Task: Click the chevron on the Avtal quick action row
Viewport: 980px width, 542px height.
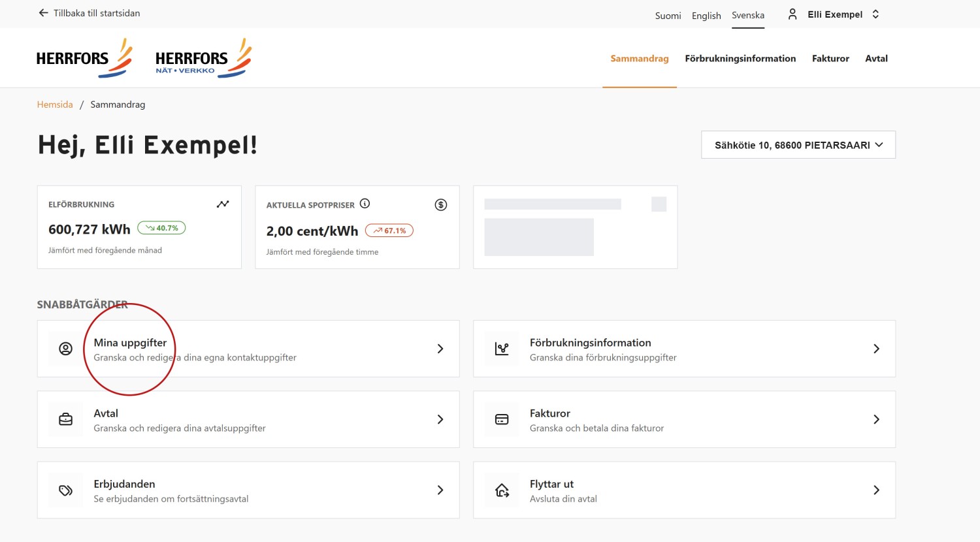Action: click(440, 419)
